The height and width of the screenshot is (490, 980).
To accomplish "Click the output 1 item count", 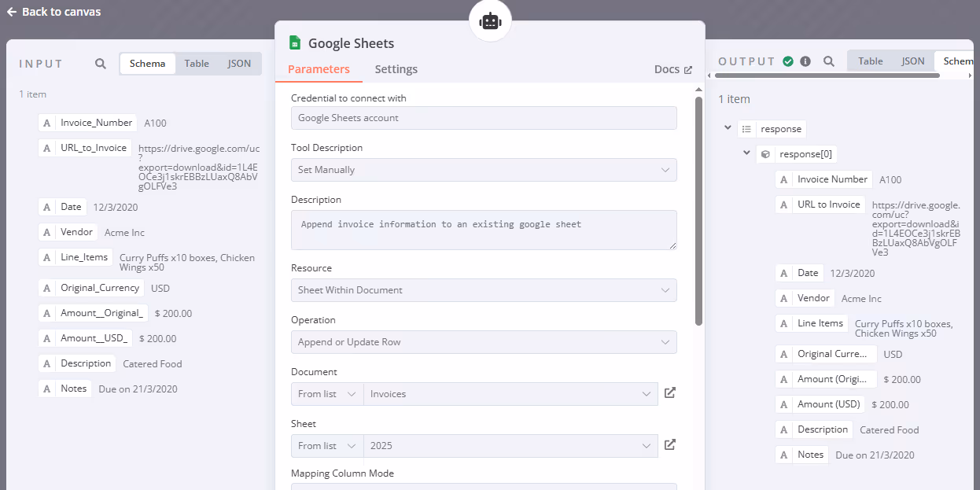I will [735, 99].
